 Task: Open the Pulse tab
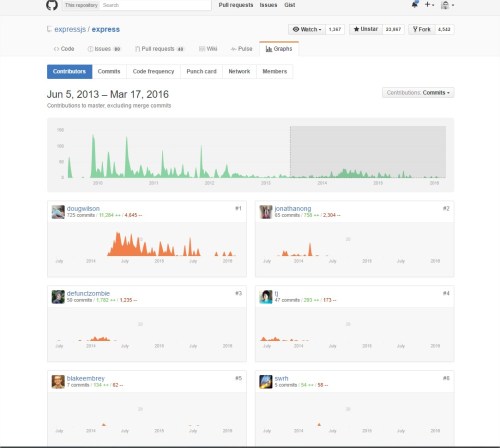[242, 49]
